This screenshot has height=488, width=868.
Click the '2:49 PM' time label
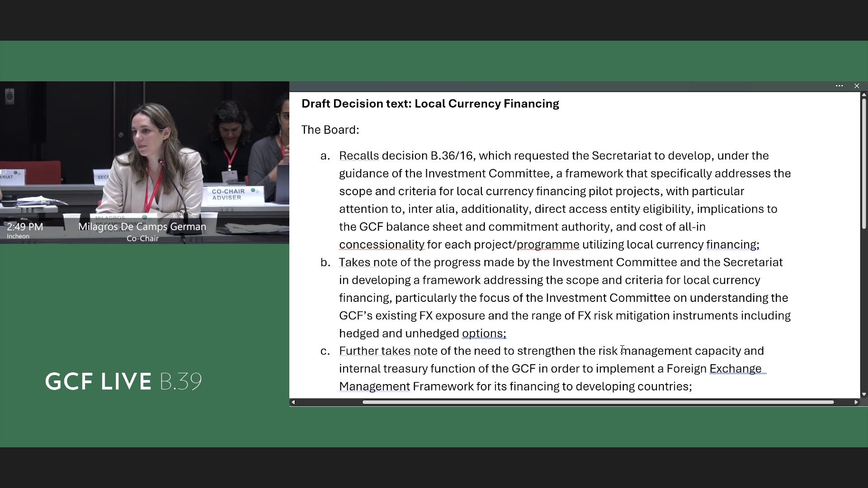pos(25,227)
